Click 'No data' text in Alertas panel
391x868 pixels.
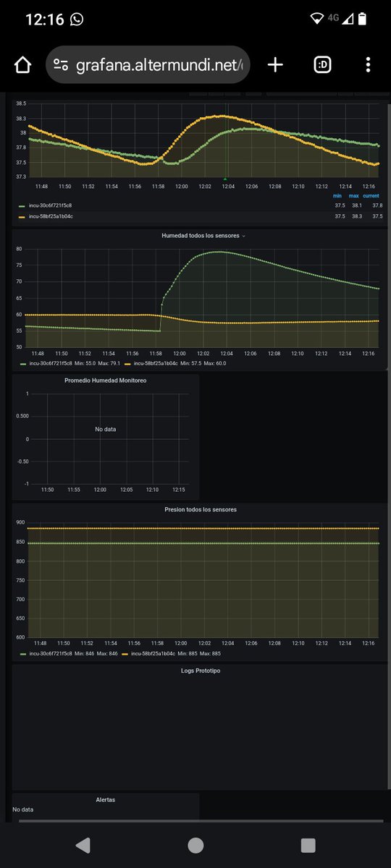click(23, 809)
